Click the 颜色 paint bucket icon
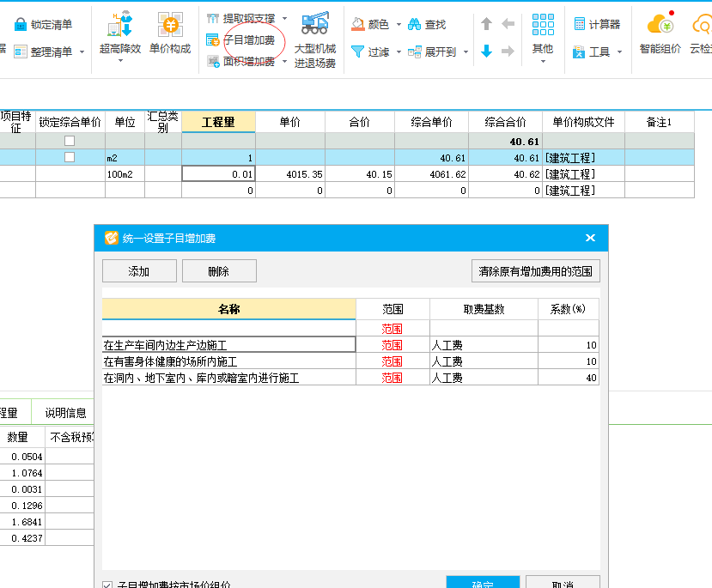The image size is (712, 588). (x=358, y=25)
